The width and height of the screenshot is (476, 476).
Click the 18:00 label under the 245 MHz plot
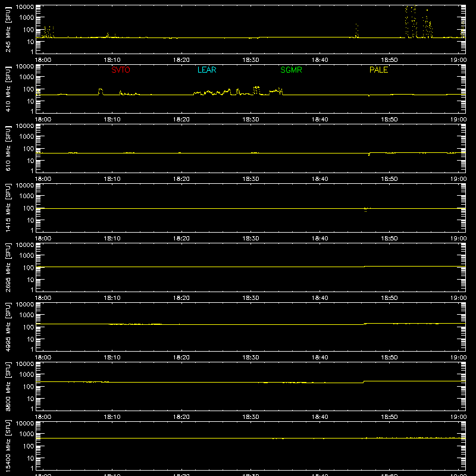[x=43, y=60]
